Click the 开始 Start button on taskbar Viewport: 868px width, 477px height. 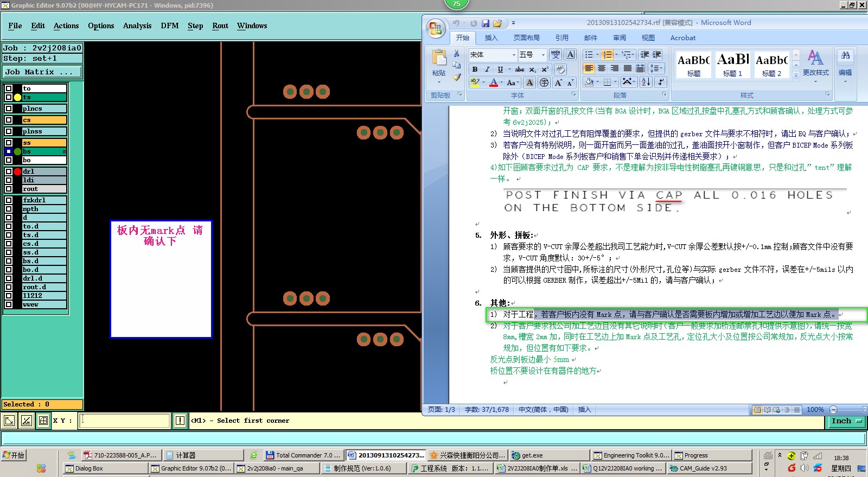[x=15, y=455]
